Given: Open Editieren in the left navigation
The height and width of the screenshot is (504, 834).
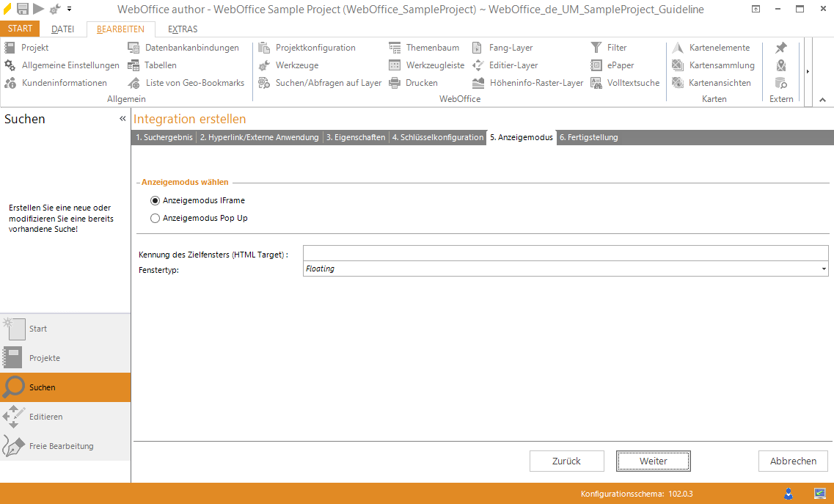Looking at the screenshot, I should tap(45, 417).
